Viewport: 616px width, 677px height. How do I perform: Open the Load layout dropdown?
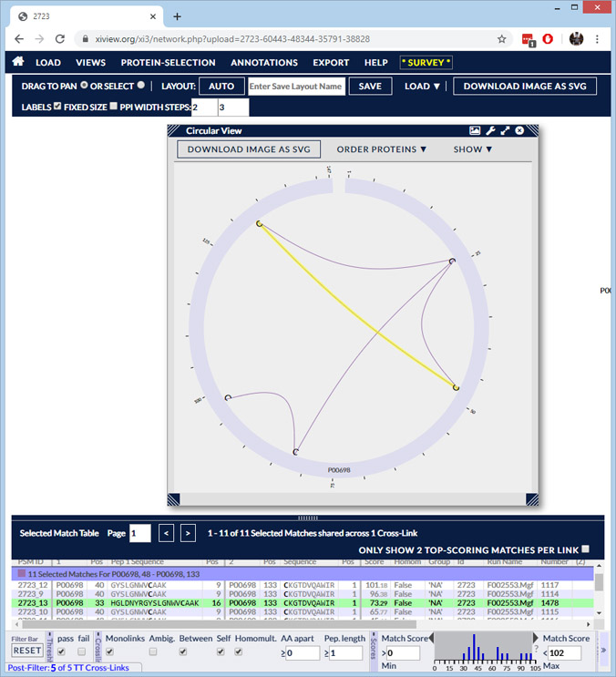(422, 87)
